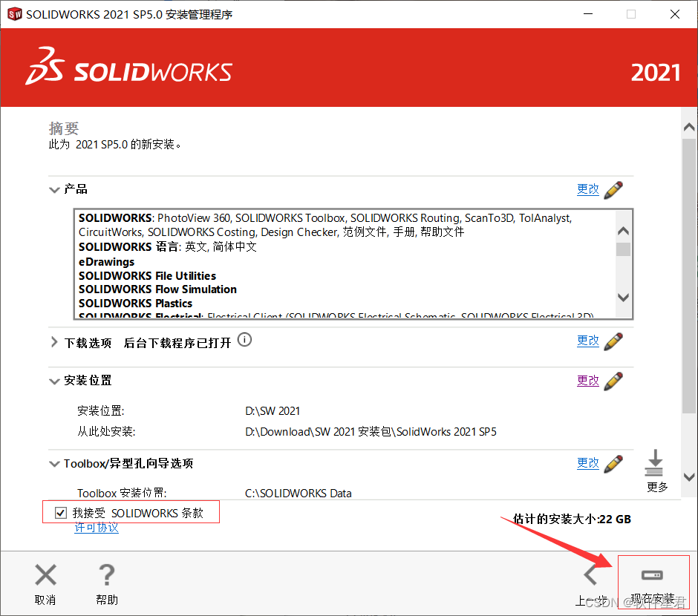Click source path D:\Download\SW 2021 安装包
This screenshot has width=698, height=616.
(371, 432)
